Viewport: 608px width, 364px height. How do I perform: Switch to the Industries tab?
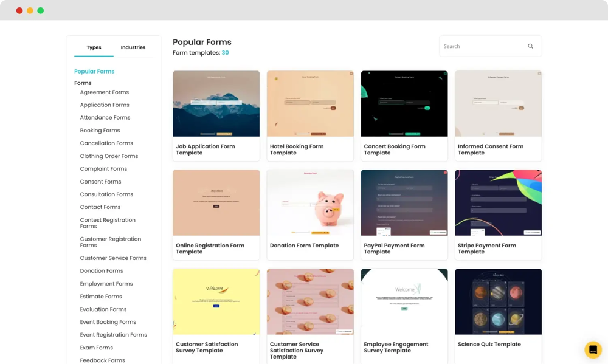133,47
